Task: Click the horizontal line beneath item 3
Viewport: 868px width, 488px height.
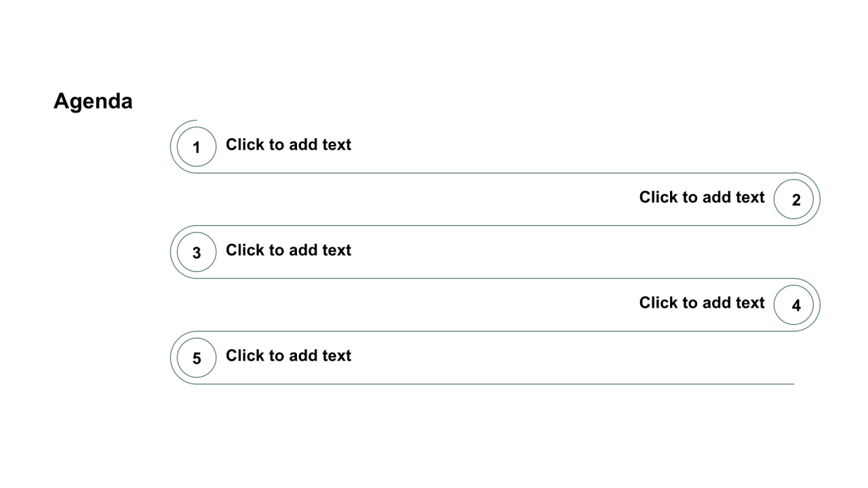Action: tap(495, 279)
